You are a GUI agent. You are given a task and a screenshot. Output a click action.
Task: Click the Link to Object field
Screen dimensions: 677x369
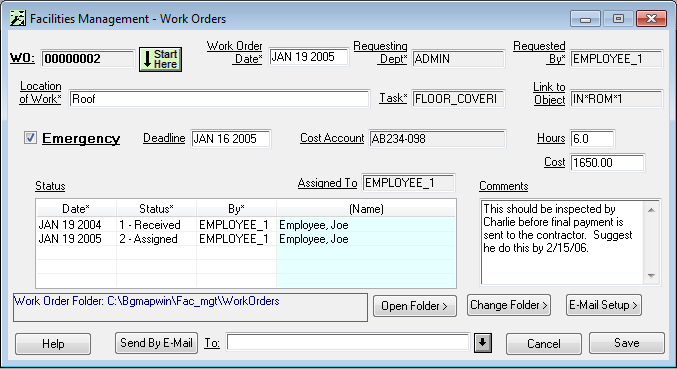[616, 99]
